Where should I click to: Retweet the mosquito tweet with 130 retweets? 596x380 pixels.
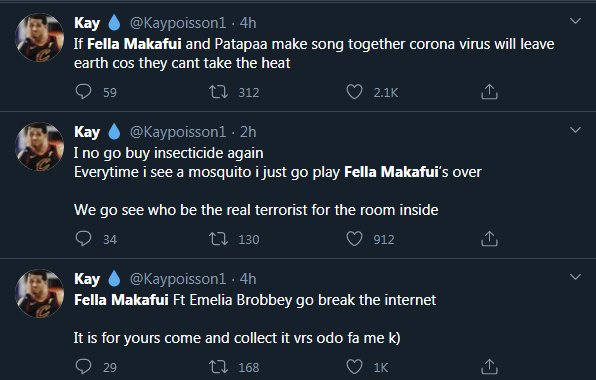click(x=219, y=239)
